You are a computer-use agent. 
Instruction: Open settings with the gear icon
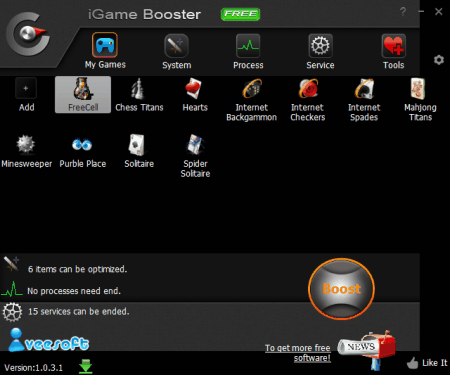pyautogui.click(x=439, y=60)
